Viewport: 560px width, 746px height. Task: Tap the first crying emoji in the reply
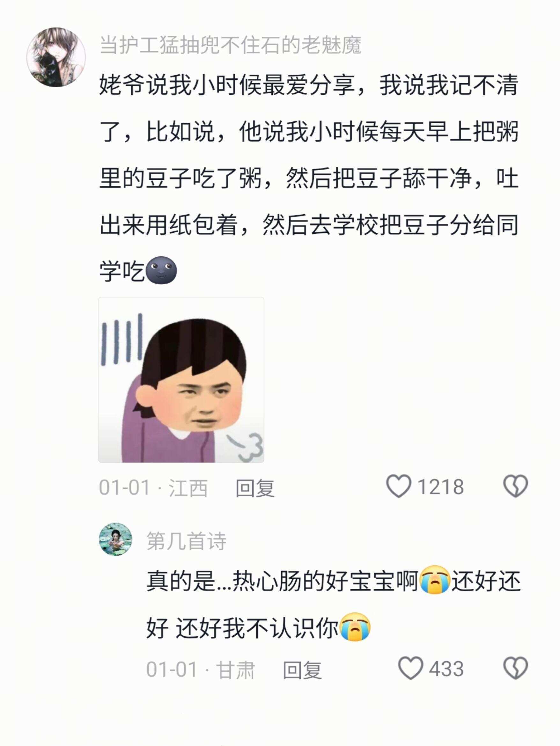(435, 581)
